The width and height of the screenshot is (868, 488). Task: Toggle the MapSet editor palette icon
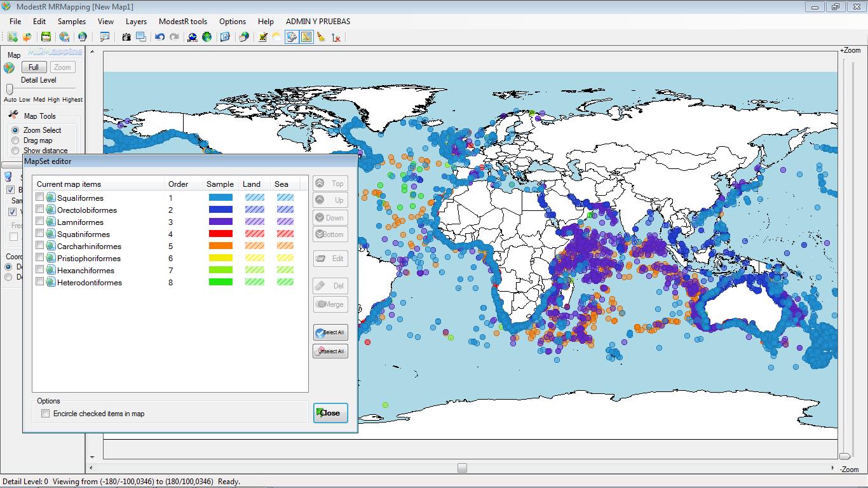coord(292,37)
